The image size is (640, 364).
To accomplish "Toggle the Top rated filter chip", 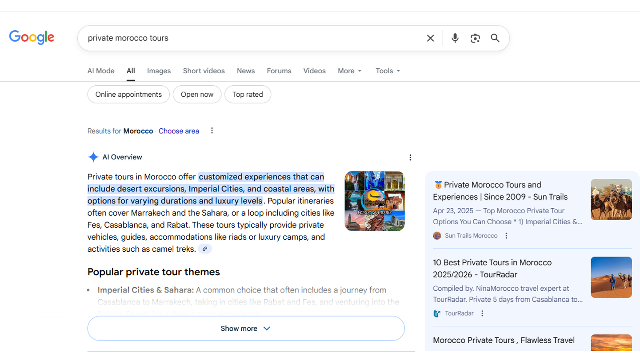I will point(248,95).
